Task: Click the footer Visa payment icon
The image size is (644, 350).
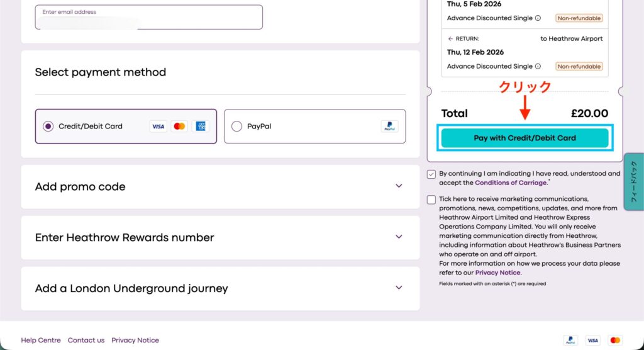Action: [x=592, y=340]
